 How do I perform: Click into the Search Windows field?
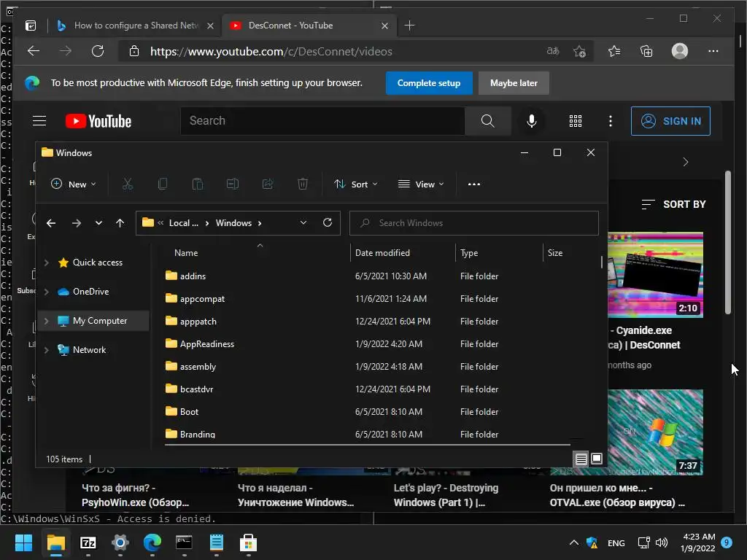click(x=474, y=223)
